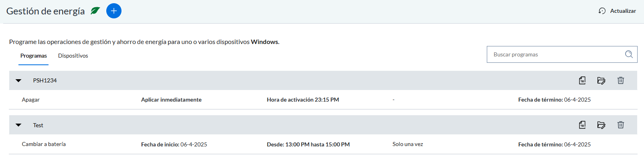Select the PSH1234 program name

click(x=45, y=80)
